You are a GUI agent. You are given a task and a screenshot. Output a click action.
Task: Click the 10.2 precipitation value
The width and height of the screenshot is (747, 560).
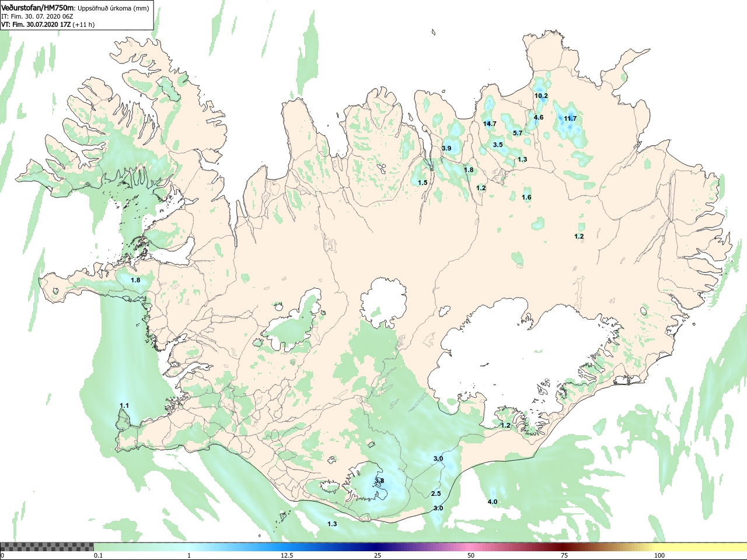[541, 96]
